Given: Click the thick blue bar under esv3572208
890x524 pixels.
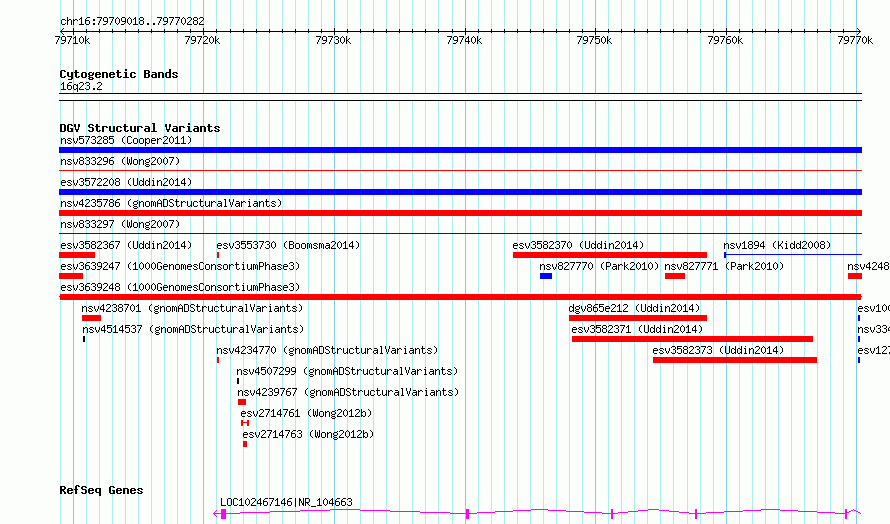Looking at the screenshot, I should [x=460, y=192].
